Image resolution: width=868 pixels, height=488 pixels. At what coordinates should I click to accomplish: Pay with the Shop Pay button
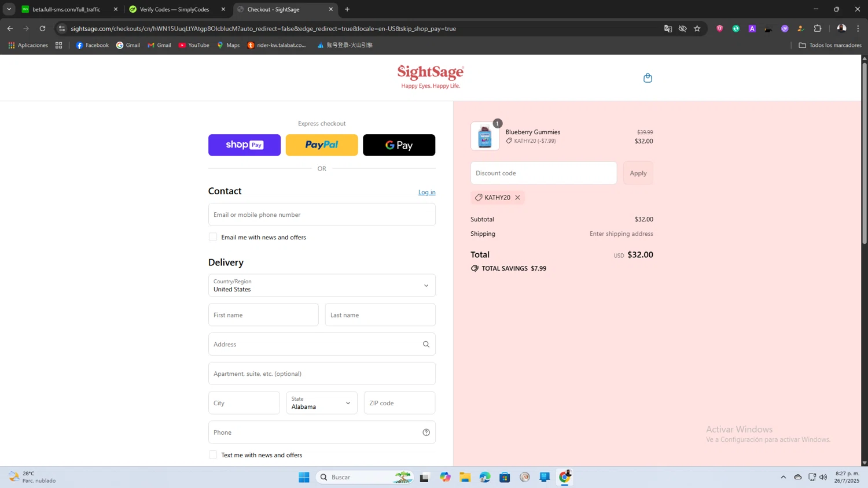(244, 145)
